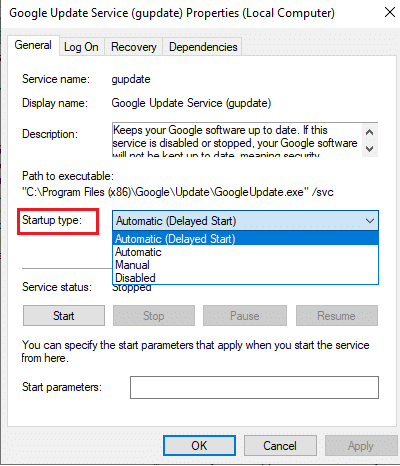Switch to the Dependencies tab

[x=203, y=47]
